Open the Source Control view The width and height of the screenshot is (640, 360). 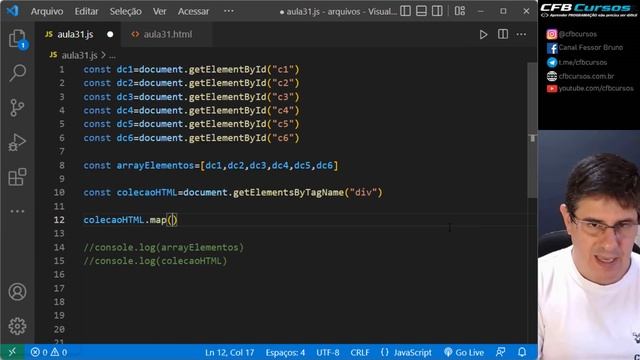click(x=17, y=108)
